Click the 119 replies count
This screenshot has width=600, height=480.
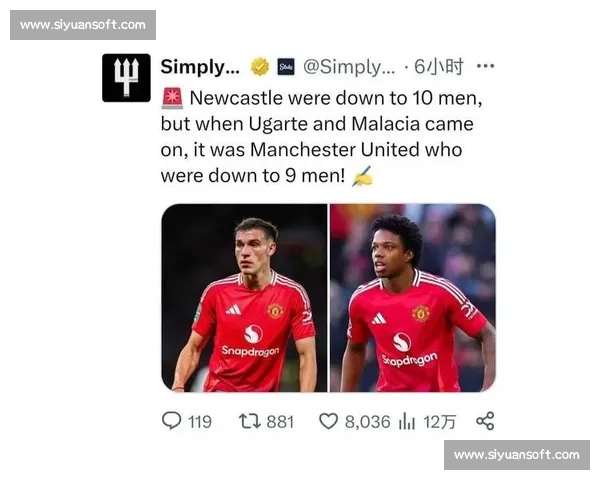coord(200,422)
